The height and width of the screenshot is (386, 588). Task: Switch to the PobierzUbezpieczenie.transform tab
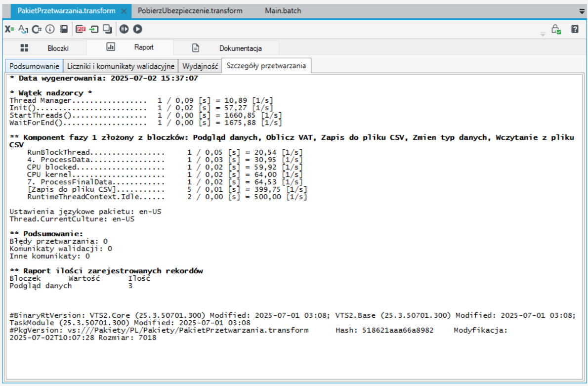[190, 11]
